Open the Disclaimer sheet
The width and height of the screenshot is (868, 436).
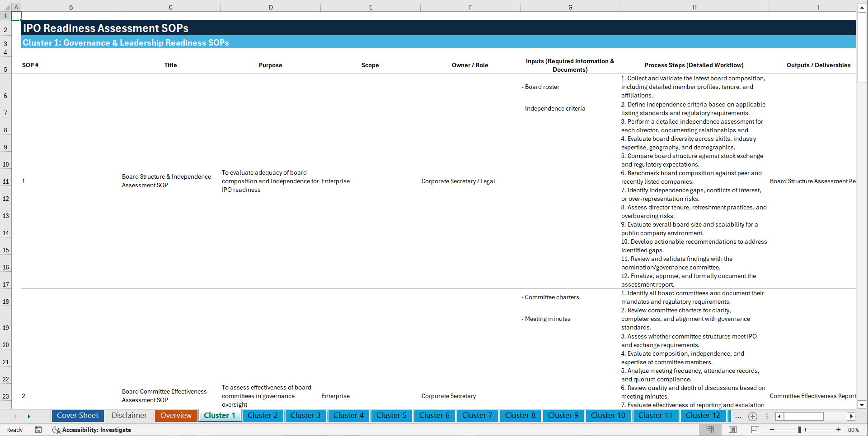click(x=129, y=415)
